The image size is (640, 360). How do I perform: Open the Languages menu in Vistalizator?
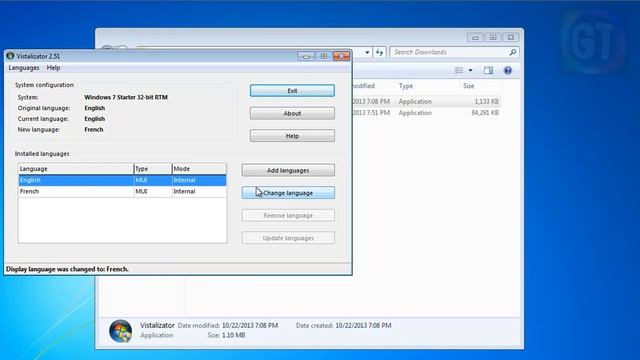tap(24, 68)
